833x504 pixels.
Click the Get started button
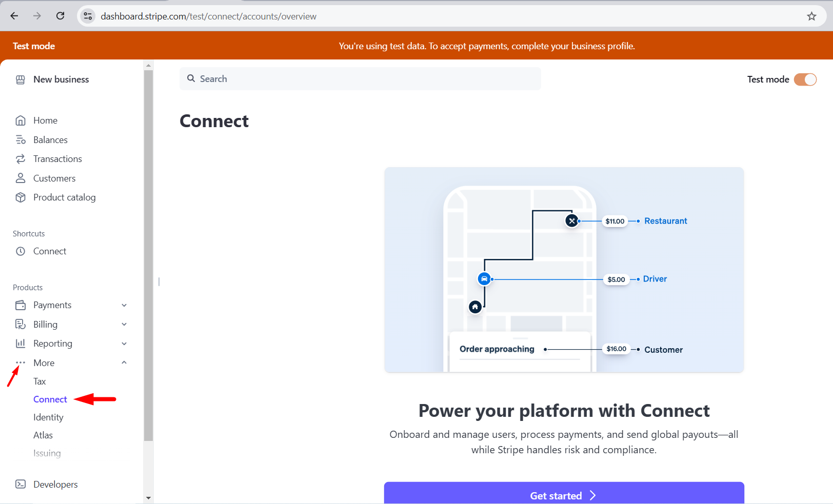(564, 493)
